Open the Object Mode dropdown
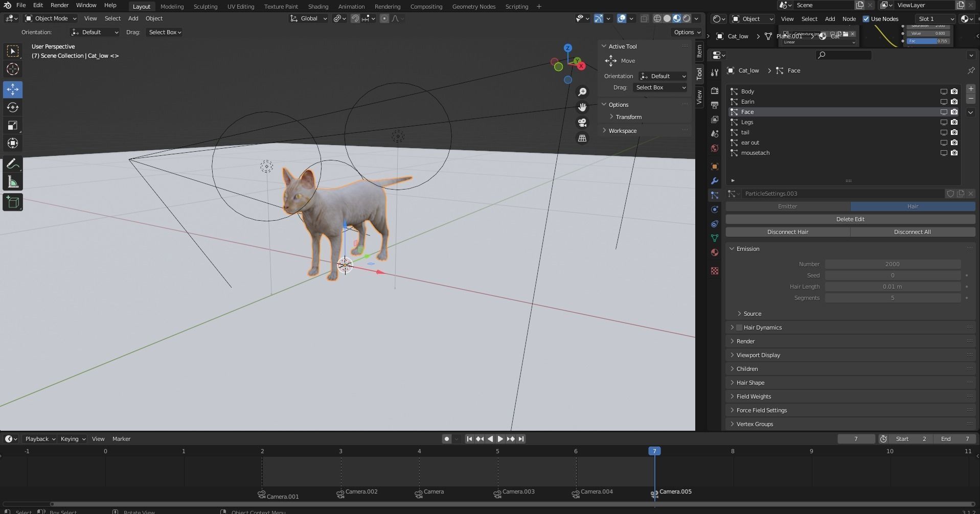The height and width of the screenshot is (514, 980). (51, 18)
